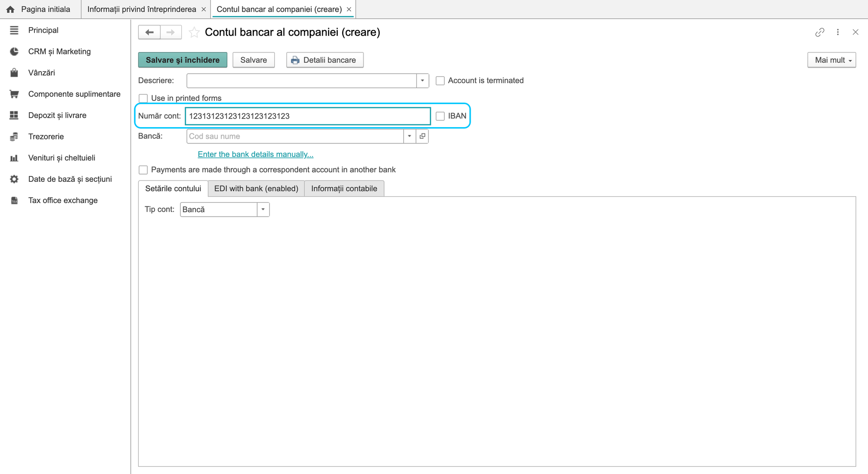The image size is (868, 474).
Task: Expand the Descriere dropdown arrow
Action: tap(422, 81)
